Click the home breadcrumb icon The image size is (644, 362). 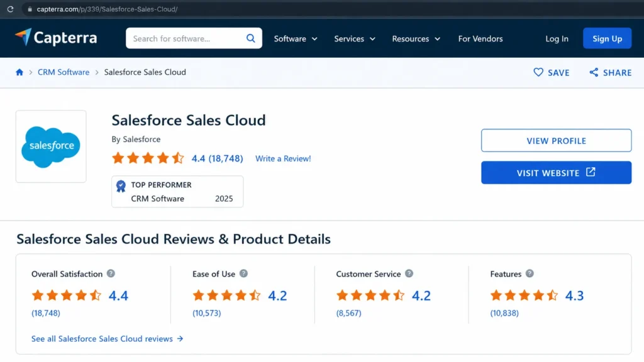[19, 72]
